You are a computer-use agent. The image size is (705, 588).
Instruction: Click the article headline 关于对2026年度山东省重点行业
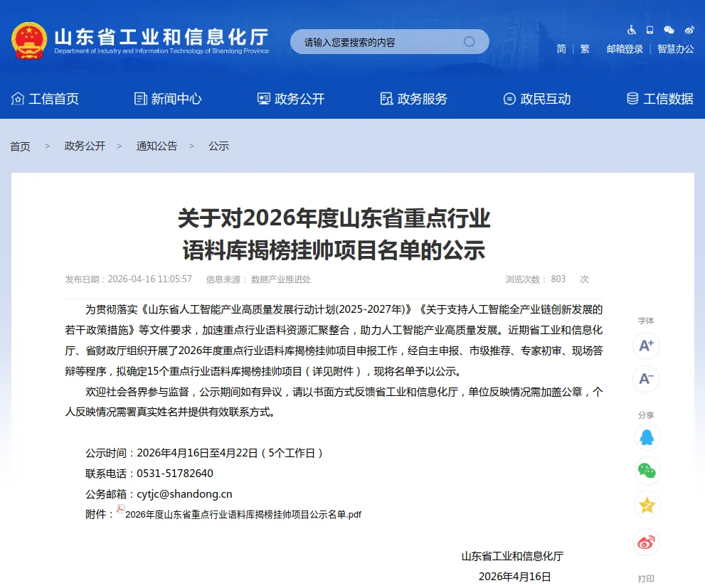334,218
